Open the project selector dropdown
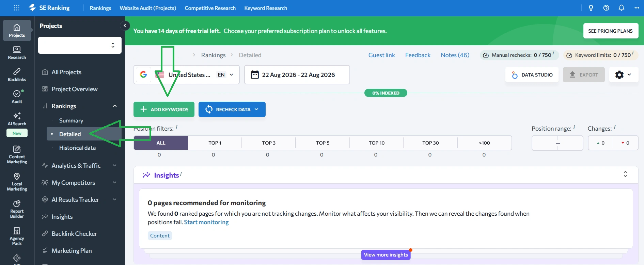644x265 pixels. click(80, 45)
